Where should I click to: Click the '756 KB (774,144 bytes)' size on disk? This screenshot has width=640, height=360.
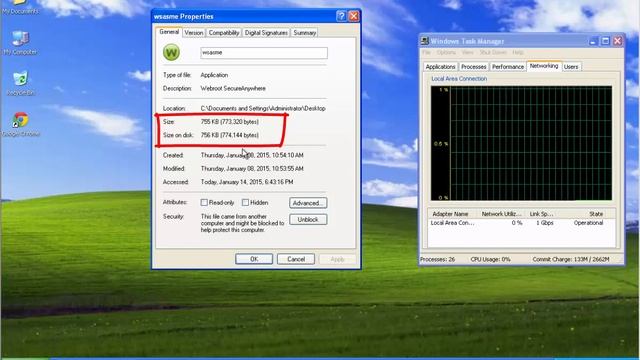229,135
